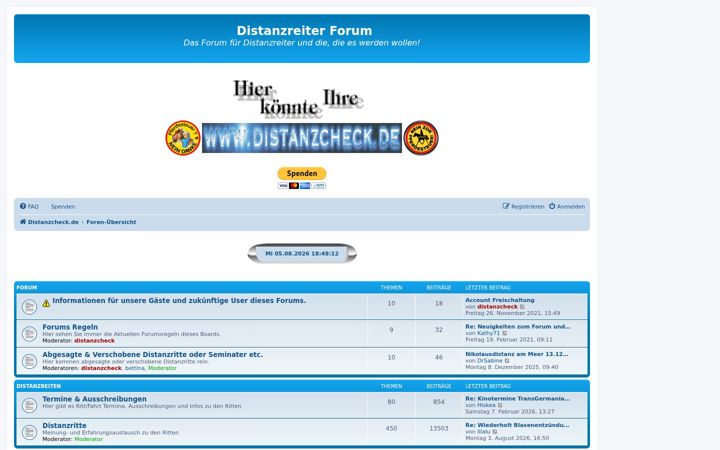Viewport: 720px width, 450px height.
Task: Click the FORUM category header
Action: [x=27, y=288]
